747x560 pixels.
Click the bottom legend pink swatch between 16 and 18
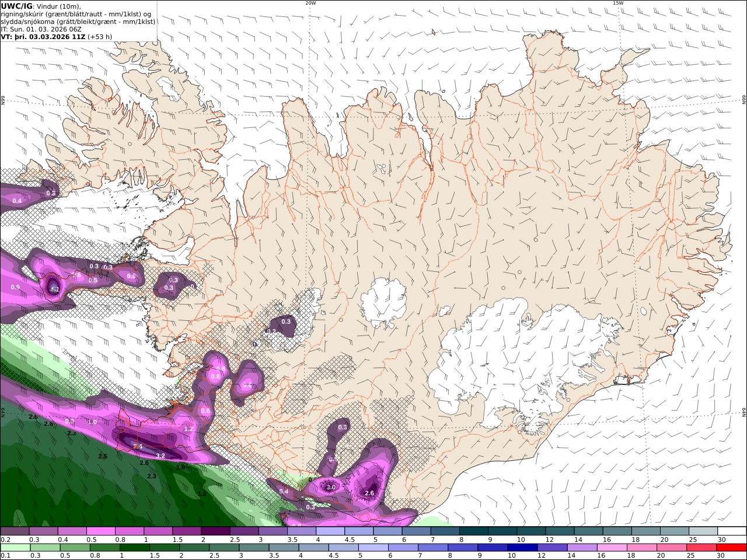coord(611,548)
